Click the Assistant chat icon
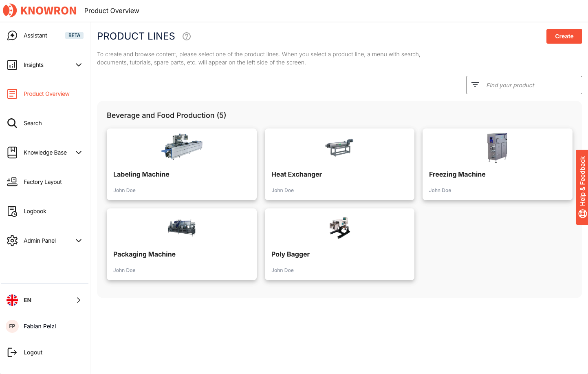The image size is (588, 374). (12, 35)
